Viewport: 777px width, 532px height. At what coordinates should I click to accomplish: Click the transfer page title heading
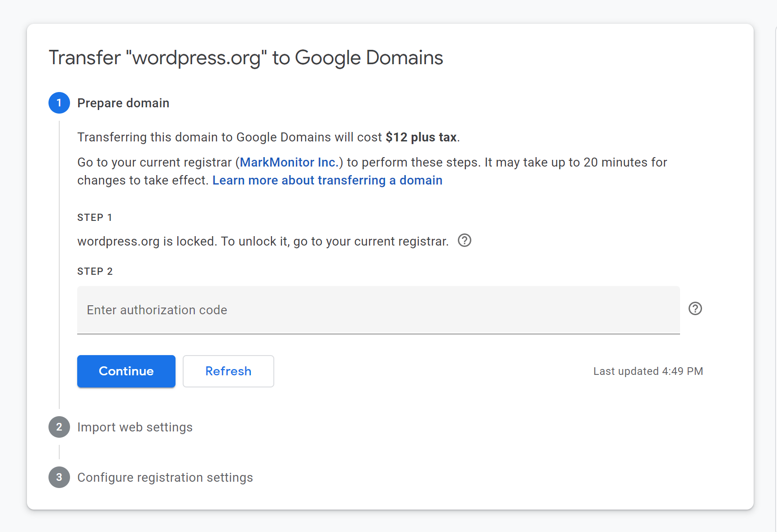click(246, 57)
